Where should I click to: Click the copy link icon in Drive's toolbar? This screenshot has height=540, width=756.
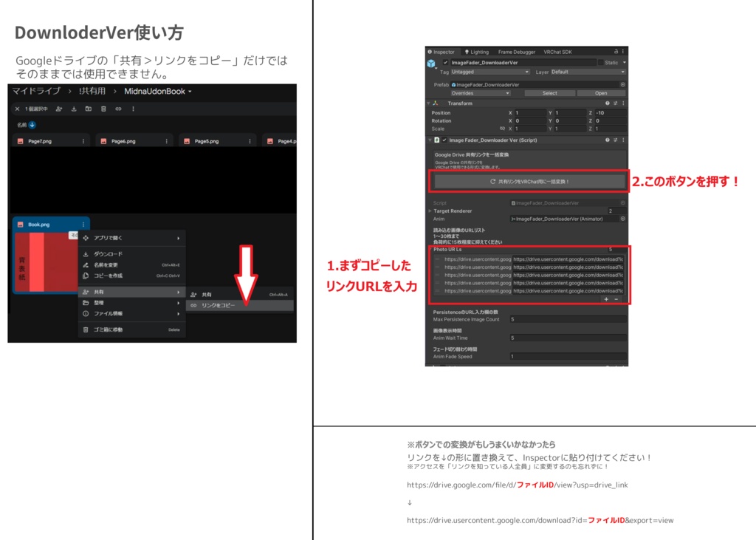(x=118, y=109)
